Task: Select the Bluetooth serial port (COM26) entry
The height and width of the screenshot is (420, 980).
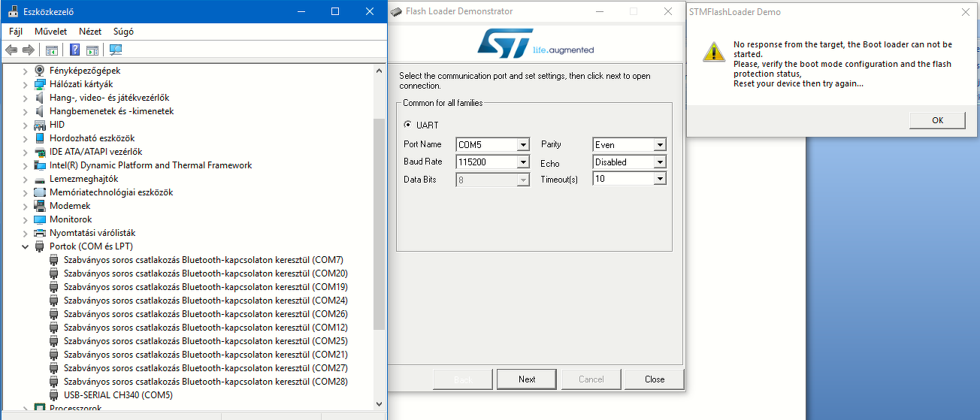Action: [205, 314]
